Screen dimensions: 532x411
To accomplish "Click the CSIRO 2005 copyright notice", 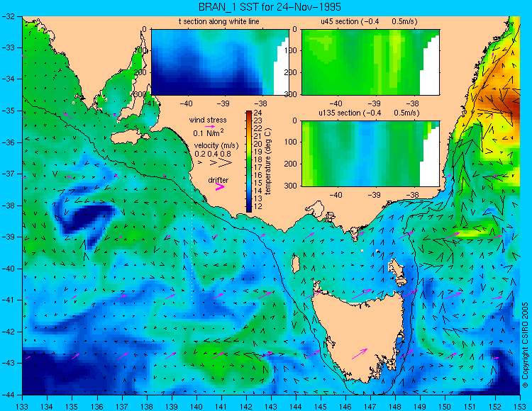I will click(525, 345).
